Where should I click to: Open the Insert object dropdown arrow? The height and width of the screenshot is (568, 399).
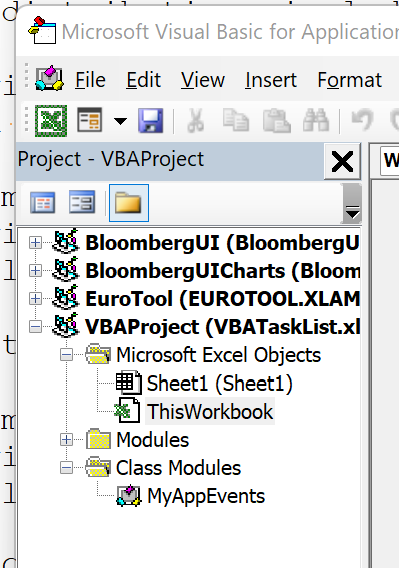point(120,121)
